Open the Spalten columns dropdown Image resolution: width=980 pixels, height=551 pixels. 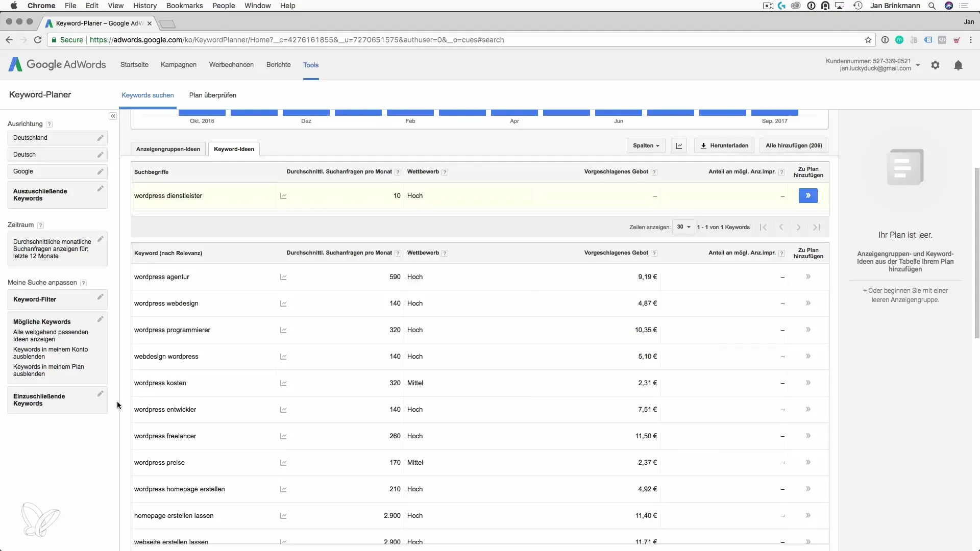646,145
